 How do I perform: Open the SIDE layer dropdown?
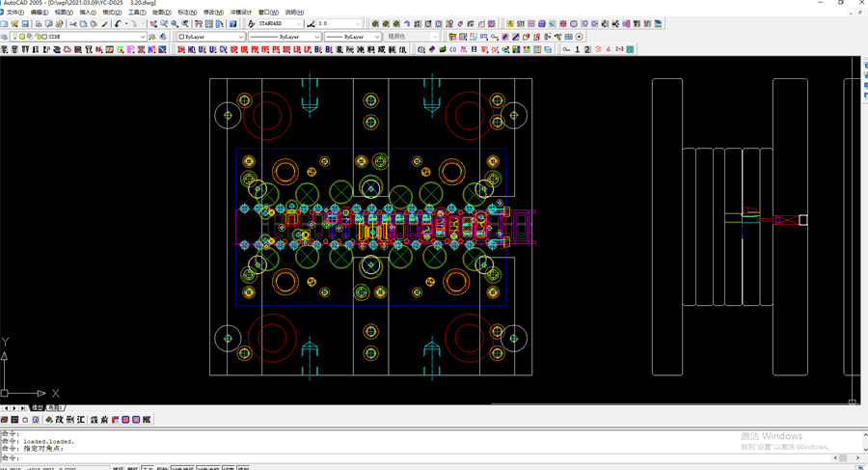[x=143, y=37]
